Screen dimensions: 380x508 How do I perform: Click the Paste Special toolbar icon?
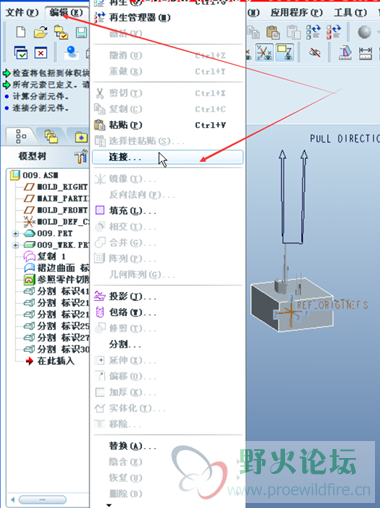pyautogui.click(x=293, y=32)
